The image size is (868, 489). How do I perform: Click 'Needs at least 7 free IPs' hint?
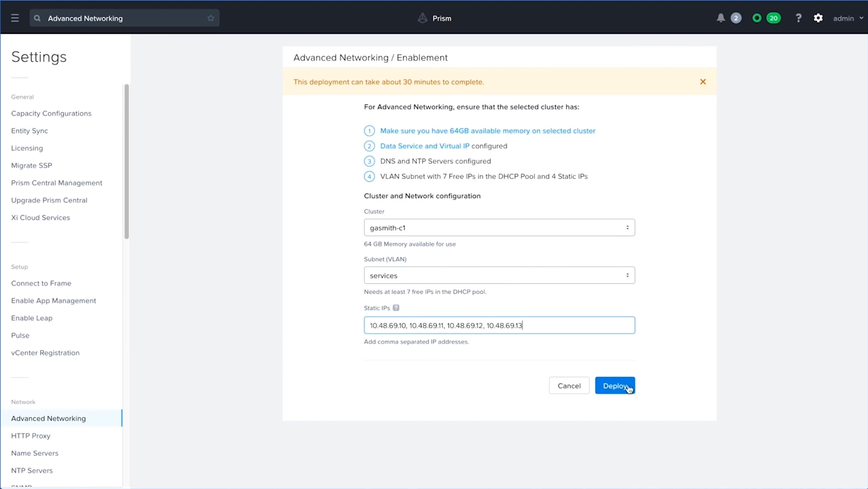click(x=425, y=292)
